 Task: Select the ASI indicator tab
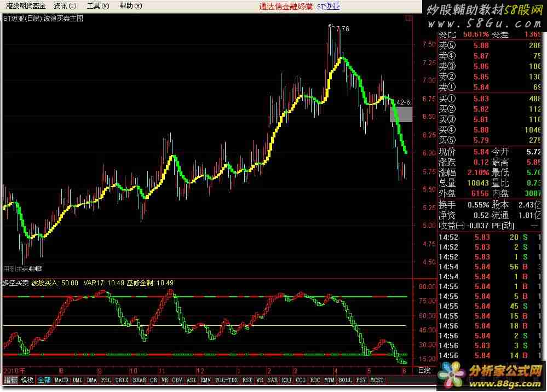pos(192,380)
